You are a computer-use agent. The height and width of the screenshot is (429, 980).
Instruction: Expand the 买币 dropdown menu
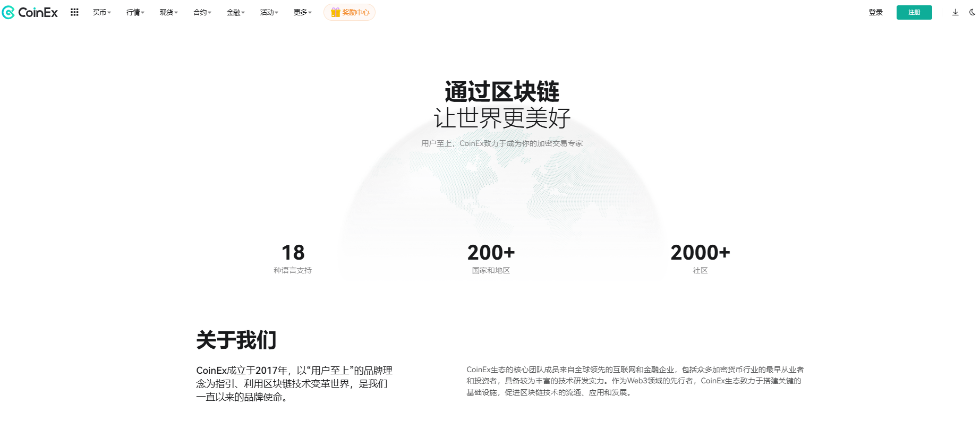(x=101, y=12)
